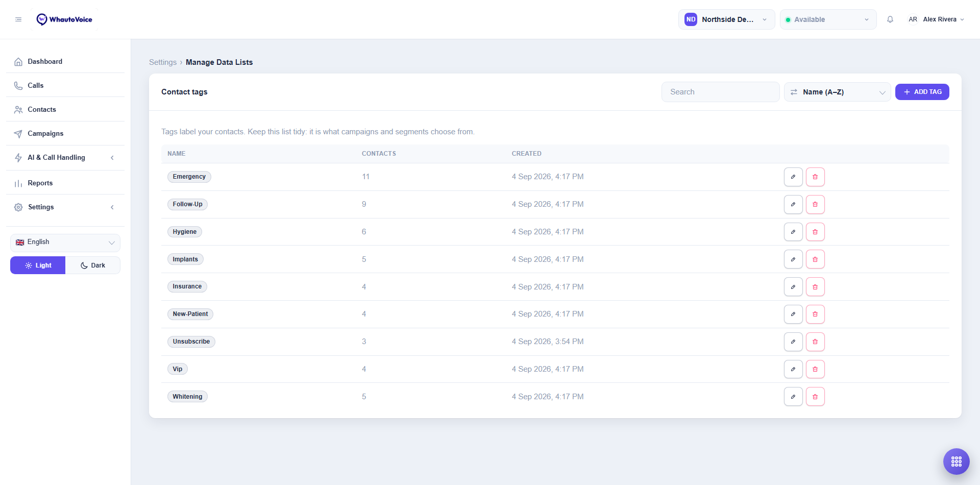Delete the Insurance tag
Image resolution: width=980 pixels, height=485 pixels.
point(815,287)
